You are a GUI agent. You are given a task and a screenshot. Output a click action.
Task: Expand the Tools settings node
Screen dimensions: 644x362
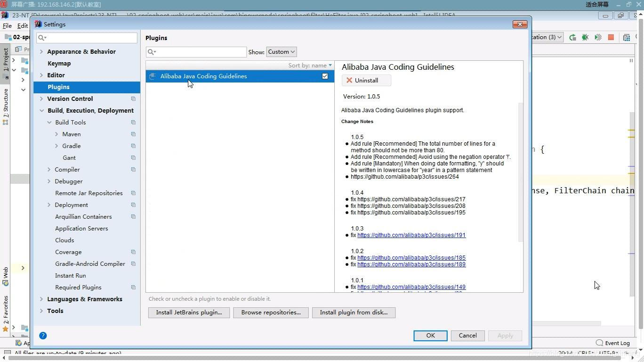pyautogui.click(x=41, y=311)
